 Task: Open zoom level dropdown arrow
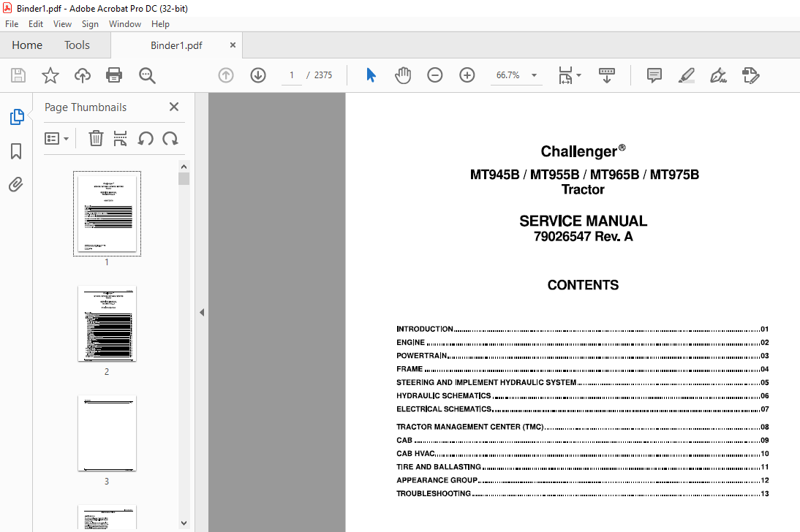tap(534, 75)
